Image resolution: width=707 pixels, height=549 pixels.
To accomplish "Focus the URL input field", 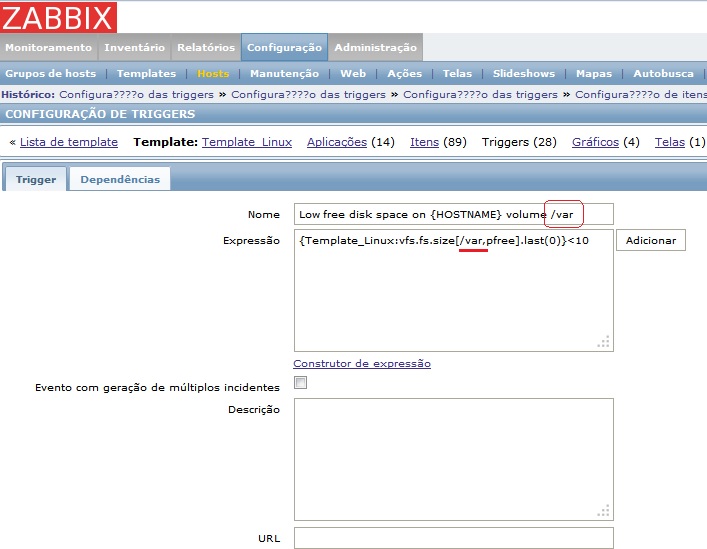I will 454,538.
